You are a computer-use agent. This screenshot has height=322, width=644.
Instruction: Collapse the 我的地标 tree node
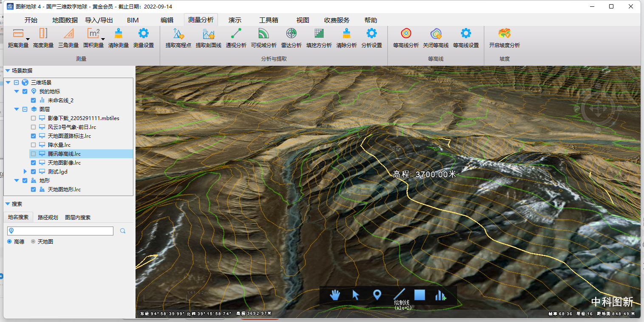click(x=17, y=91)
